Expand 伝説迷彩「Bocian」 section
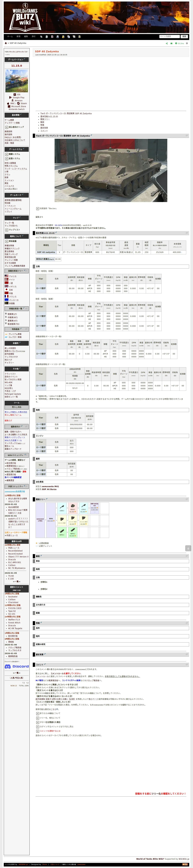The height and width of the screenshot is (868, 193). point(37,209)
